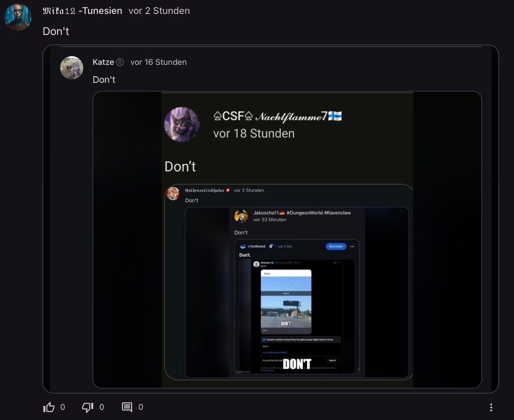Open the r/GetNoted subreddit name

point(256,246)
